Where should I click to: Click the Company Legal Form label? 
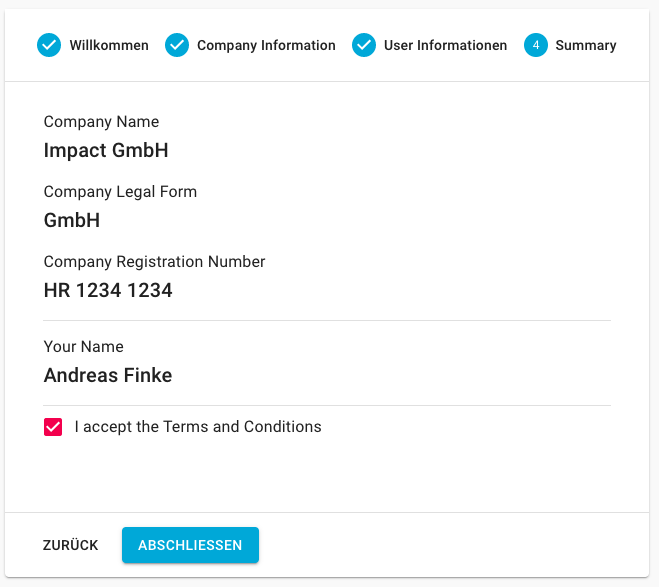[120, 192]
